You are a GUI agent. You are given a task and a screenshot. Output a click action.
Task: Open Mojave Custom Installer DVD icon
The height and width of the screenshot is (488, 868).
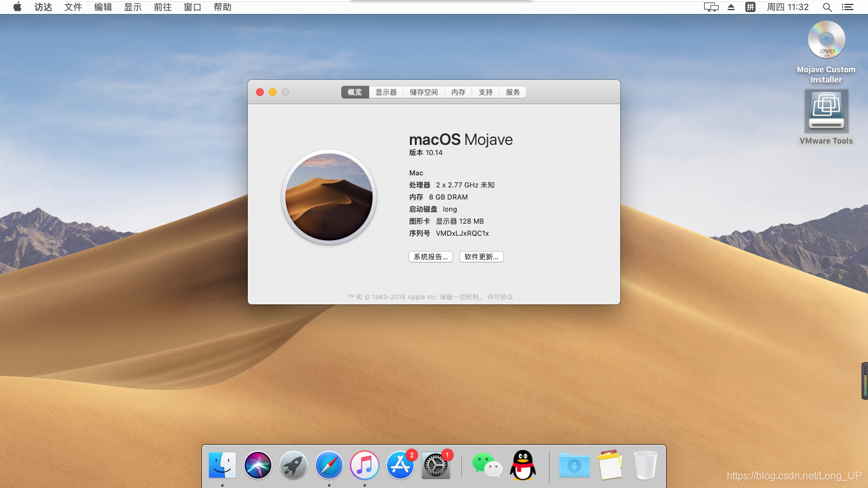point(826,39)
